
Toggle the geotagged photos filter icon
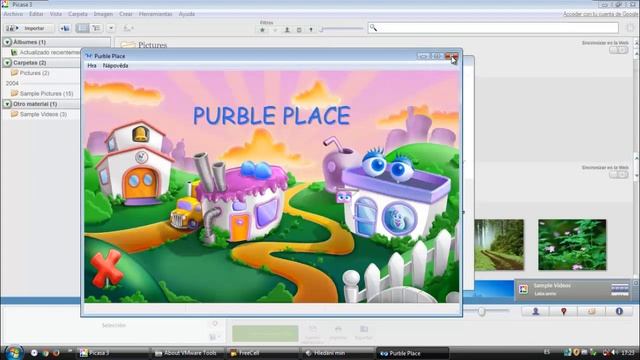coord(311,29)
